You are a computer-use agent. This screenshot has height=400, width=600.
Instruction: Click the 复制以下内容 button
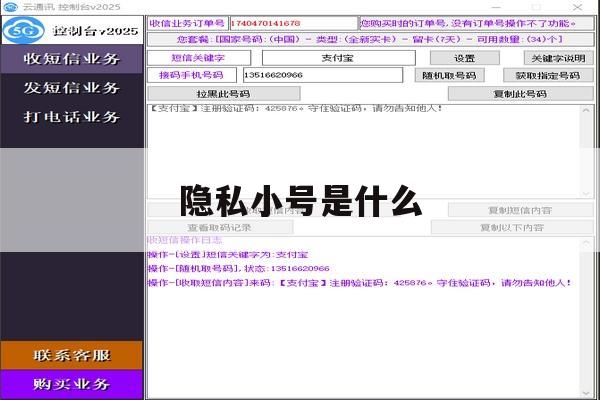click(512, 227)
